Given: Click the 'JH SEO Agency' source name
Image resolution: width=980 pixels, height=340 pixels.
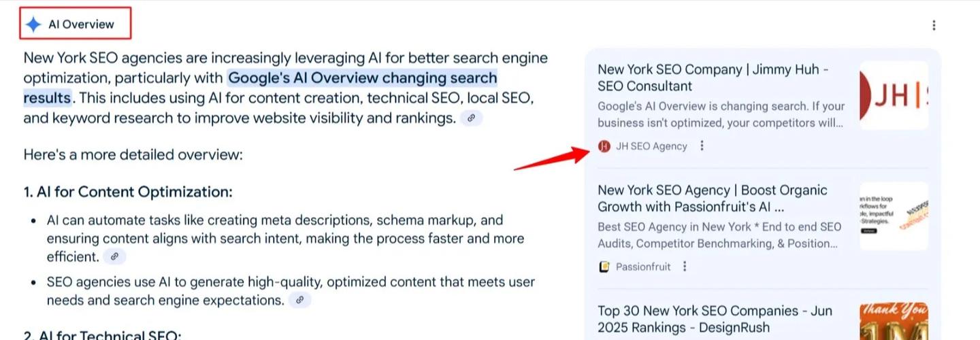Looking at the screenshot, I should (651, 146).
